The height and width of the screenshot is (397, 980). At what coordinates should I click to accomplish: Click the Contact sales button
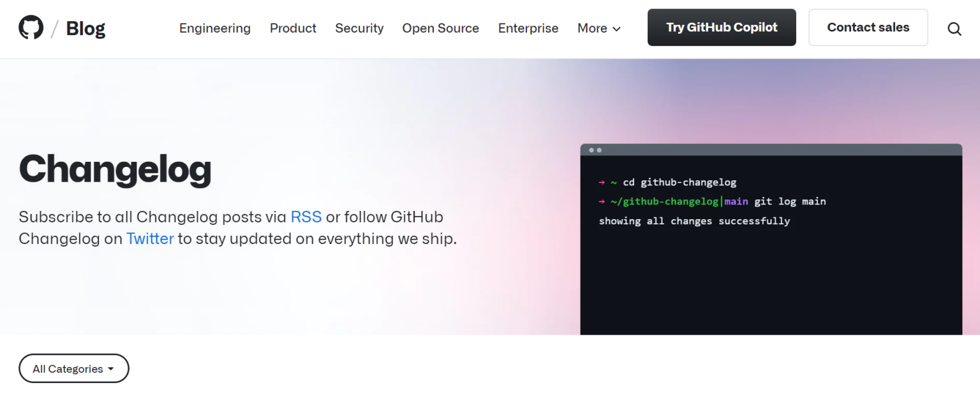(868, 27)
